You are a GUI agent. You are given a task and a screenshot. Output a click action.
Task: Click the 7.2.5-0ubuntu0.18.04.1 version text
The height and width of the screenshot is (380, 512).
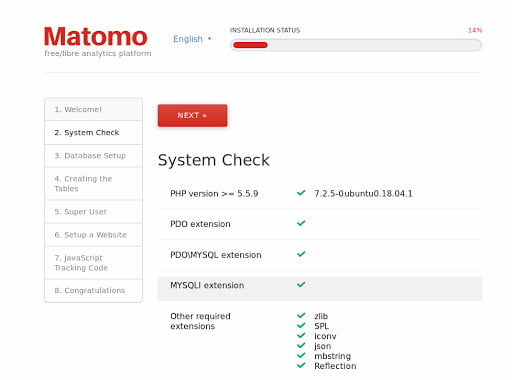[x=363, y=194]
